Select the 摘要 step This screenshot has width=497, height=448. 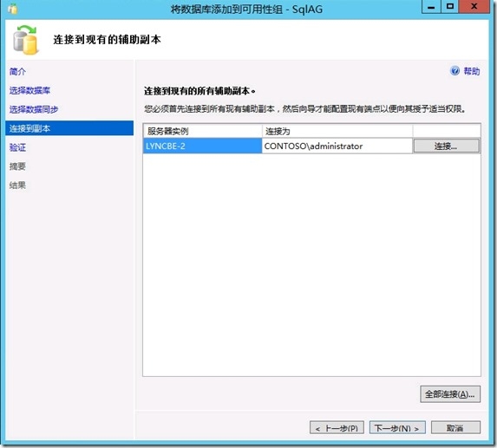click(x=17, y=166)
